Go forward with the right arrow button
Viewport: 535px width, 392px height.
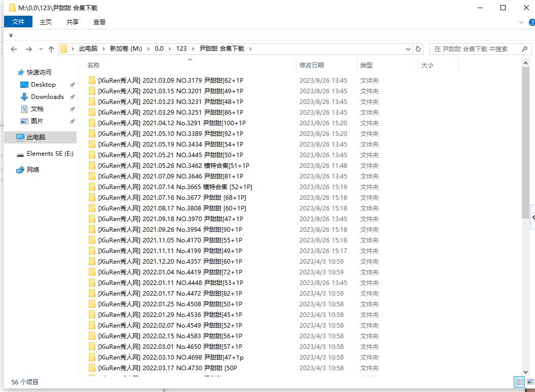coord(29,49)
